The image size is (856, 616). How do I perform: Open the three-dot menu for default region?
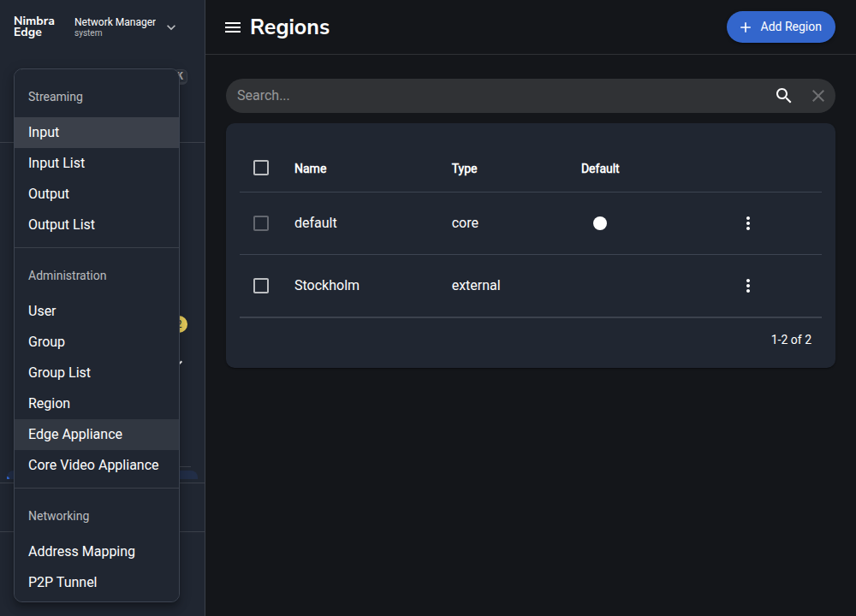[748, 223]
